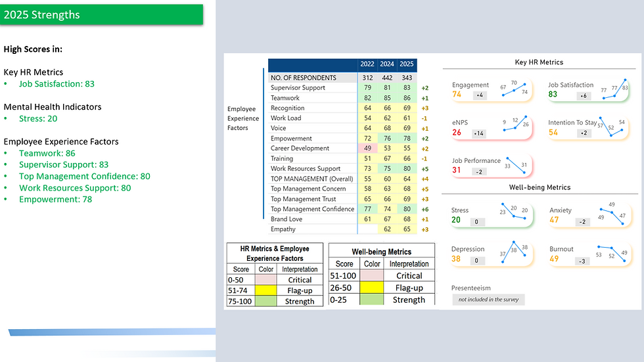Click the TOP MANAGEMENT (Overall) row label
Screen dimensions: 644x362
[x=311, y=179]
